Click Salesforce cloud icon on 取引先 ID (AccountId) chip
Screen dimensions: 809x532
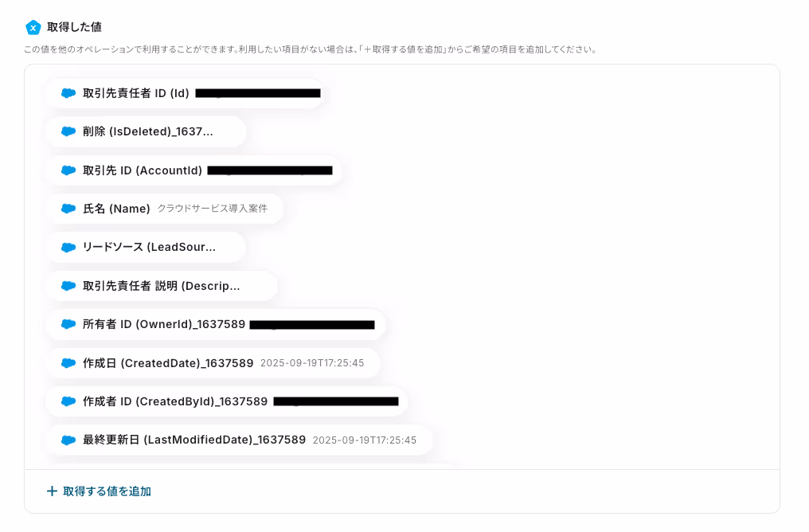[x=68, y=170]
